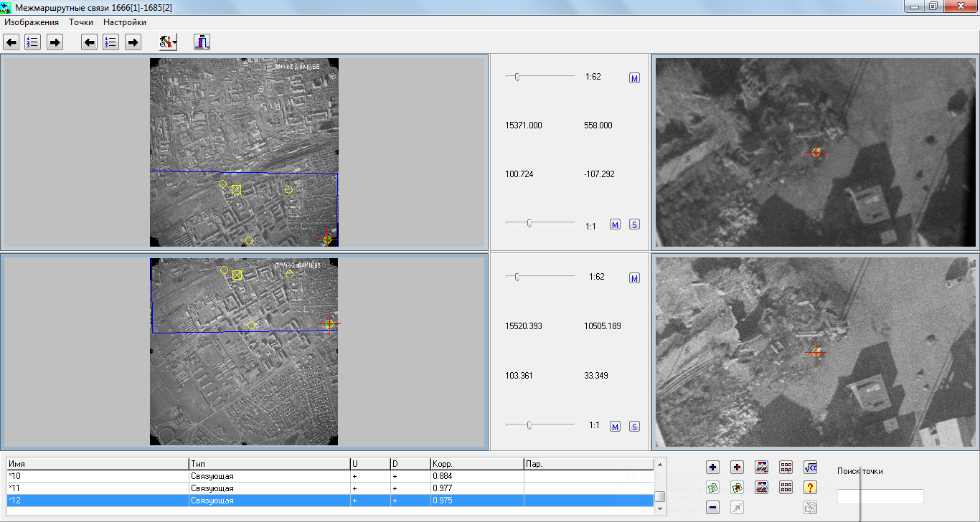980x522 pixels.
Task: Expand the tools icon dropdown arrow
Action: click(175, 43)
